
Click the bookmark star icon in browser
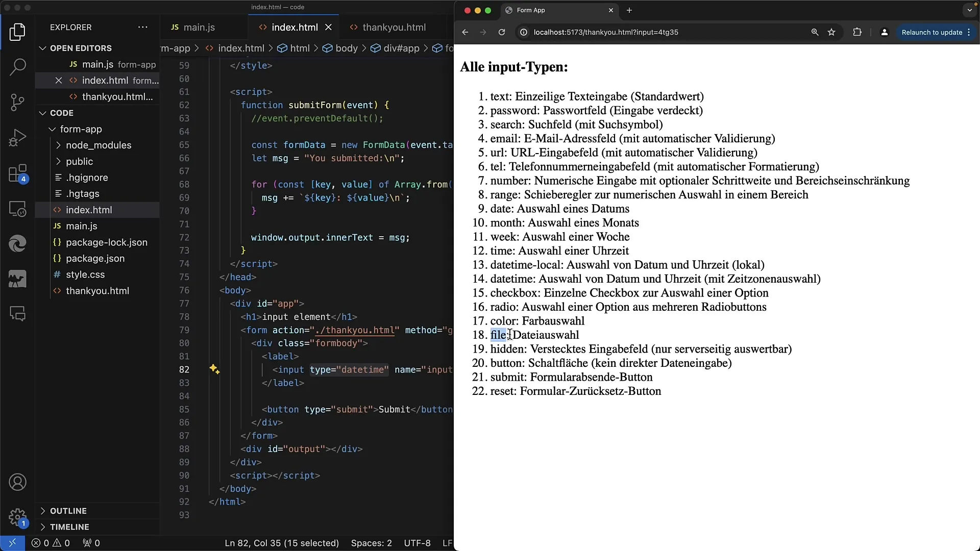pyautogui.click(x=830, y=32)
